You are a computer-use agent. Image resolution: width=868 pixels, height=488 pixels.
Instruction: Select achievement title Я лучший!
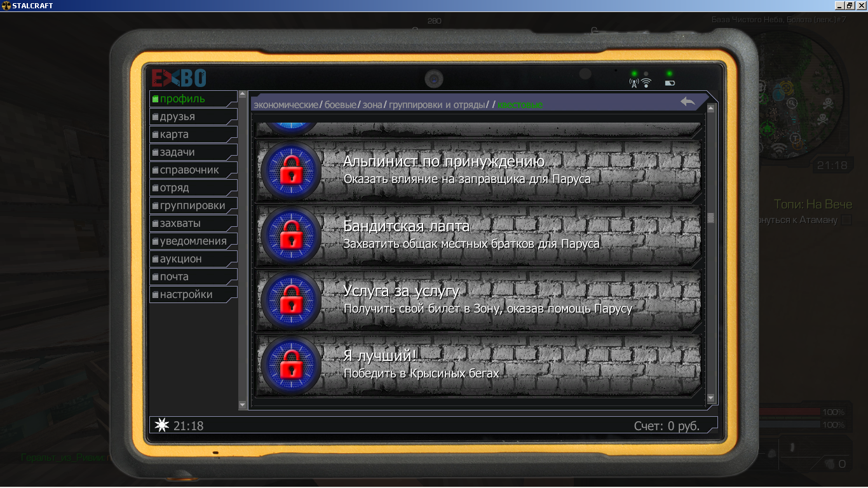(x=380, y=356)
